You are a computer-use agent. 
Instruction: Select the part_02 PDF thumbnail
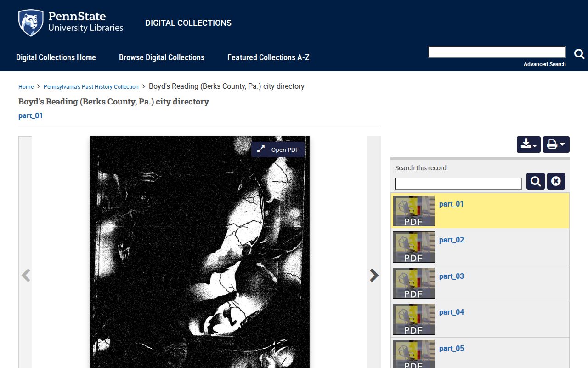click(414, 247)
